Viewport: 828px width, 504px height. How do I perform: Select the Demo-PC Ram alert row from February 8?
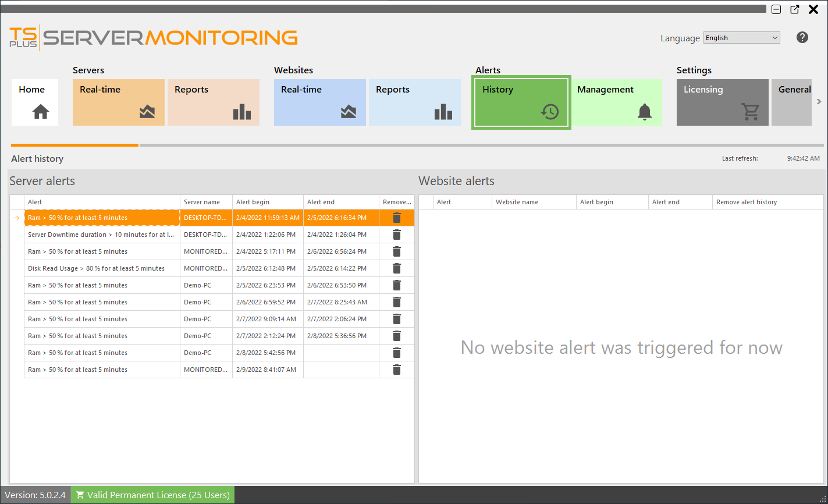point(102,352)
